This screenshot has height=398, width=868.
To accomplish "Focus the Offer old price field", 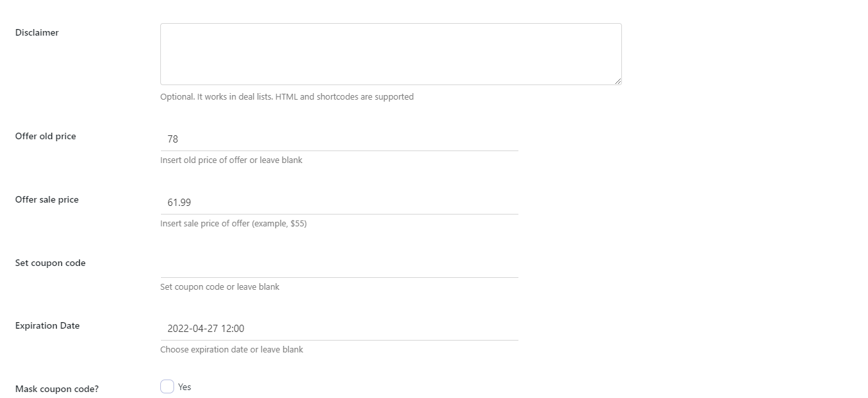I will [339, 139].
